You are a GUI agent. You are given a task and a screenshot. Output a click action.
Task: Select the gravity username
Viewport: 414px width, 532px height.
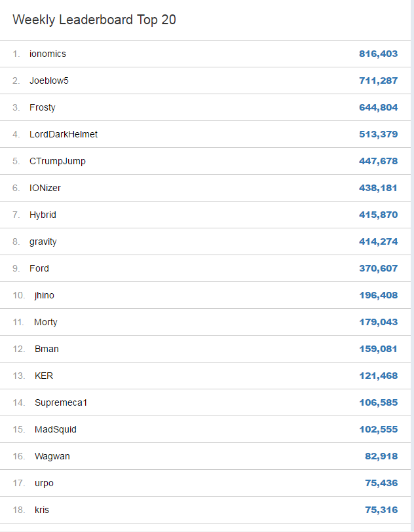[x=43, y=241]
